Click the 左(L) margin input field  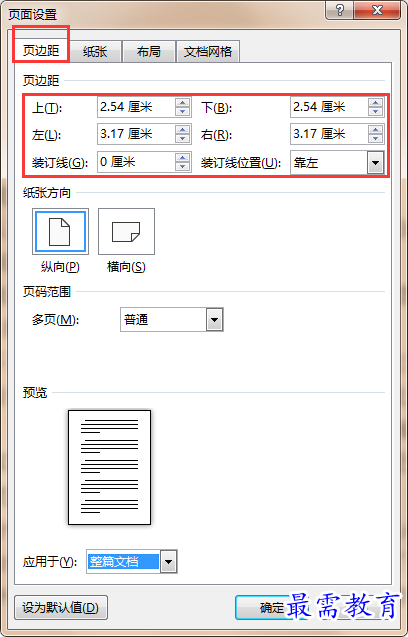(x=136, y=134)
